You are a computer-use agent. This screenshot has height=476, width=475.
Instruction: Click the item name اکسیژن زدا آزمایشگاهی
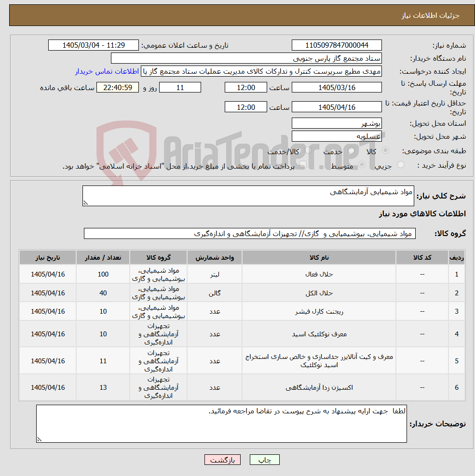tap(319, 387)
